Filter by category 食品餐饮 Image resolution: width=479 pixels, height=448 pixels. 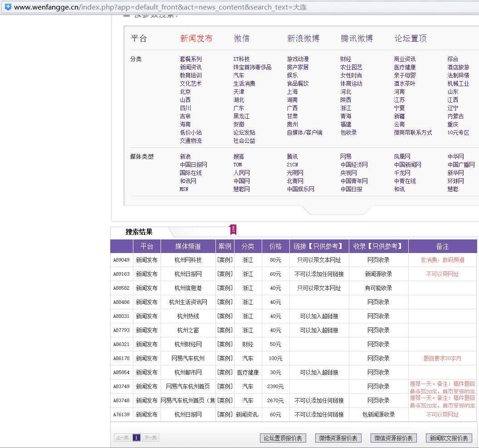click(x=298, y=84)
